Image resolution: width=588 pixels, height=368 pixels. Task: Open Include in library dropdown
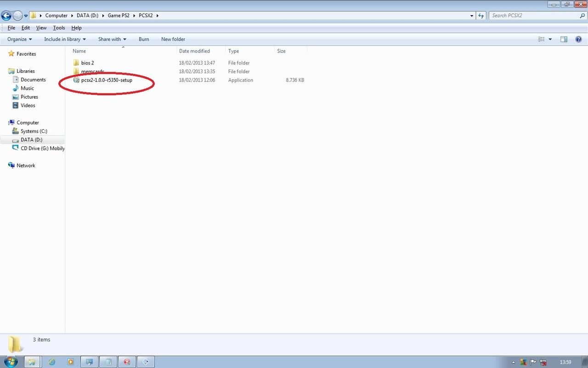coord(65,39)
